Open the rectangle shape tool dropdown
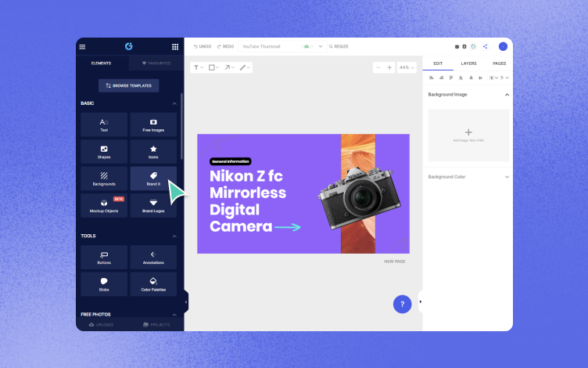 pos(213,67)
